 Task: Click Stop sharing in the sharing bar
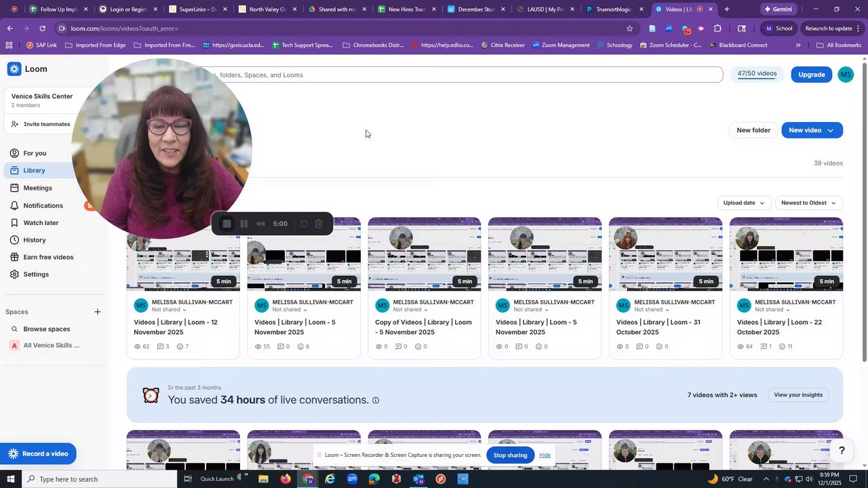pyautogui.click(x=510, y=455)
